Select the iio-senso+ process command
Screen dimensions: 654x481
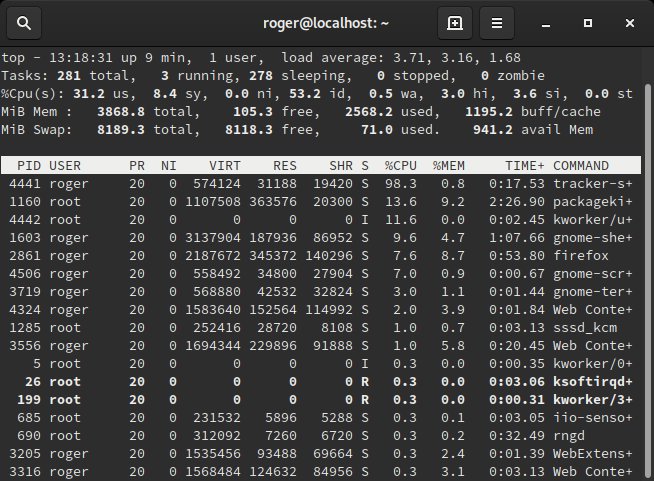[x=593, y=418]
